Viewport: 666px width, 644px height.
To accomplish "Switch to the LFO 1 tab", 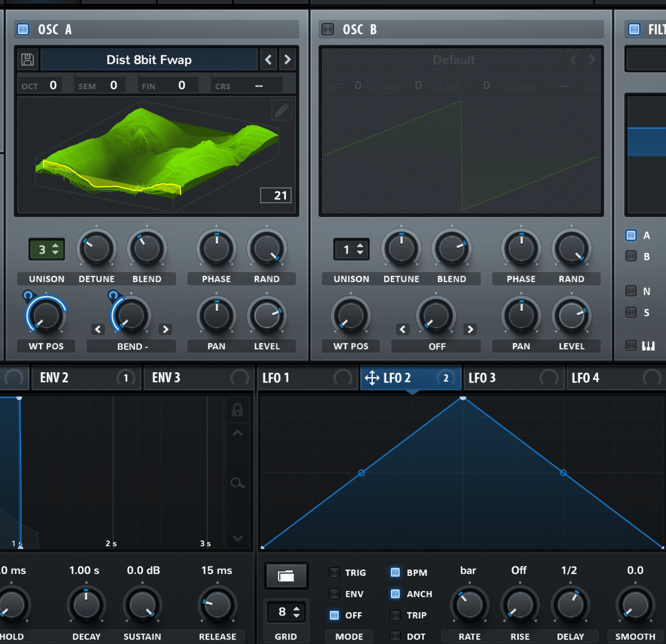I will click(307, 378).
